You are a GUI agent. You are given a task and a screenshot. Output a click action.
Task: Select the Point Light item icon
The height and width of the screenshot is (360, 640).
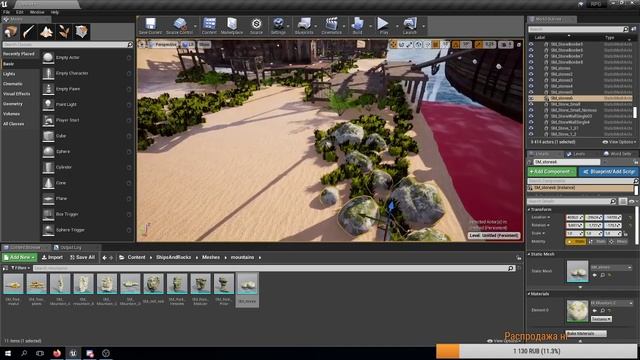click(48, 104)
